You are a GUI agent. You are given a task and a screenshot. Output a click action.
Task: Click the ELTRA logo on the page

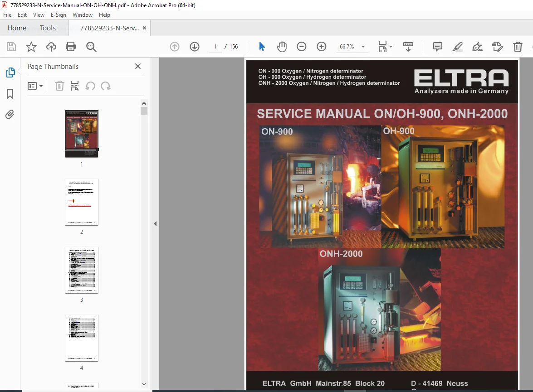pyautogui.click(x=461, y=82)
